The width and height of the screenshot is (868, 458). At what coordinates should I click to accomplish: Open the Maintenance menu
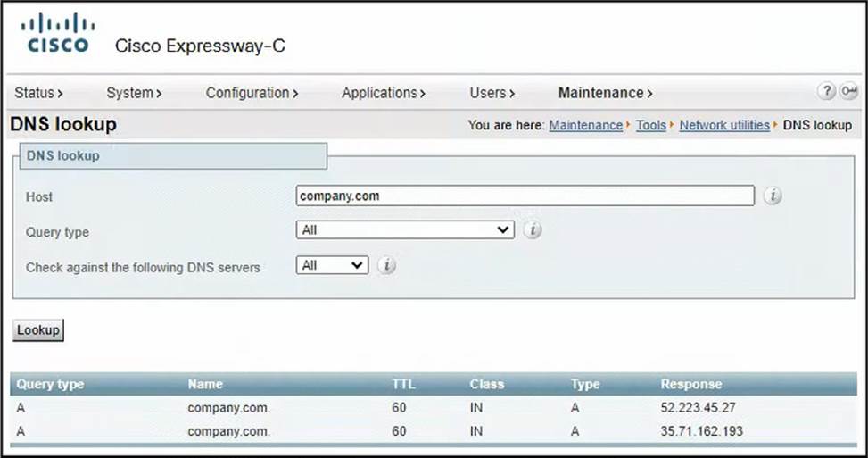pos(605,93)
